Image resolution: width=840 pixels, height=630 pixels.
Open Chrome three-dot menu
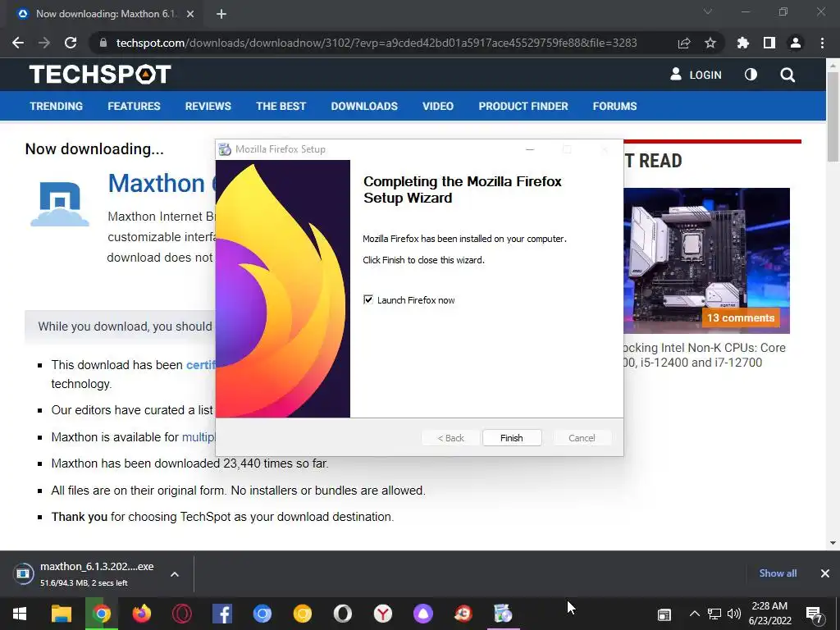pos(822,43)
